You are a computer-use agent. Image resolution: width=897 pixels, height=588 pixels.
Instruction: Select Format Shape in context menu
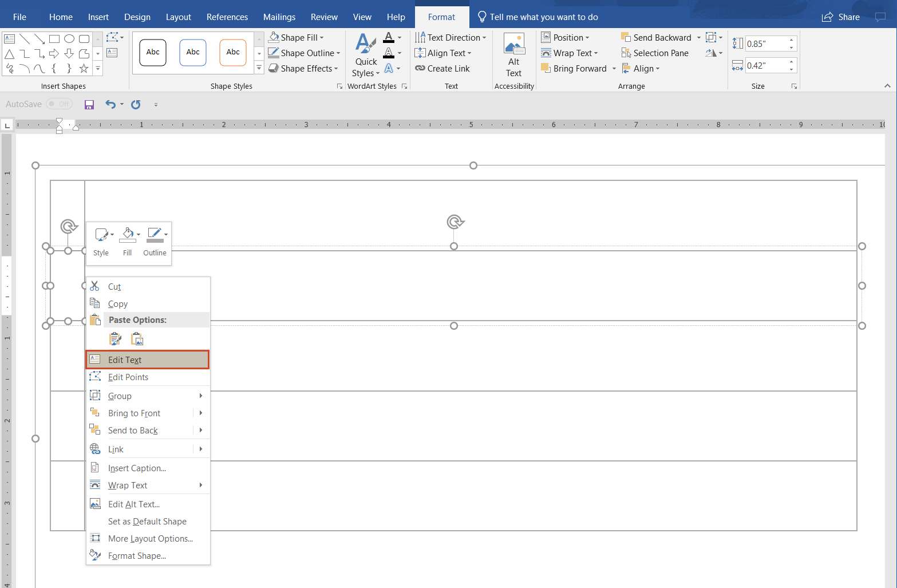click(137, 556)
